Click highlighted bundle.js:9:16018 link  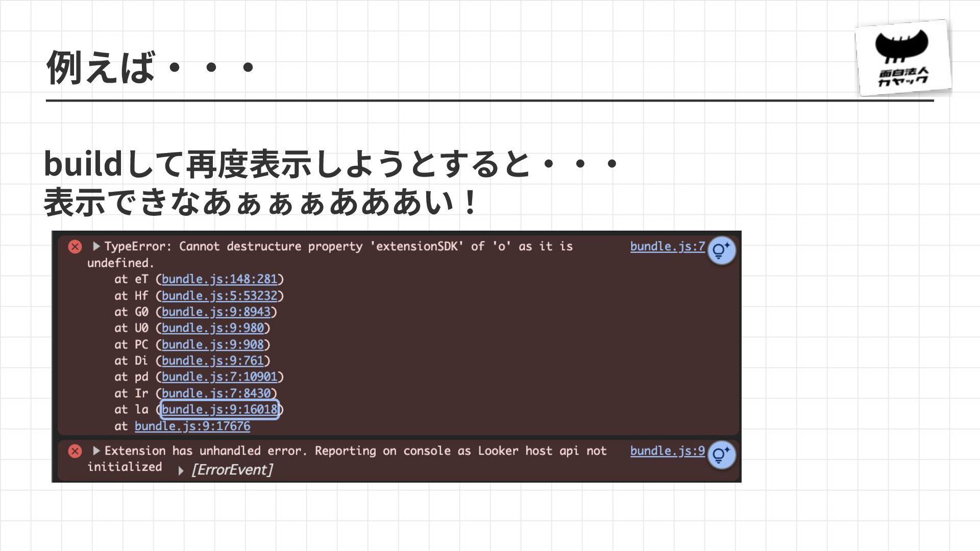tap(219, 410)
